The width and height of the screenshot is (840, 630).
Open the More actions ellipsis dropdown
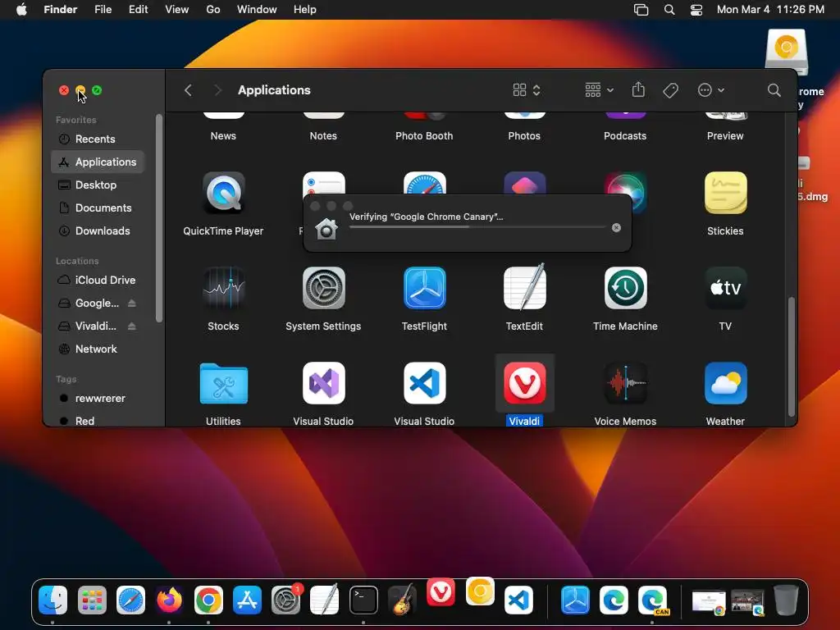(x=711, y=90)
